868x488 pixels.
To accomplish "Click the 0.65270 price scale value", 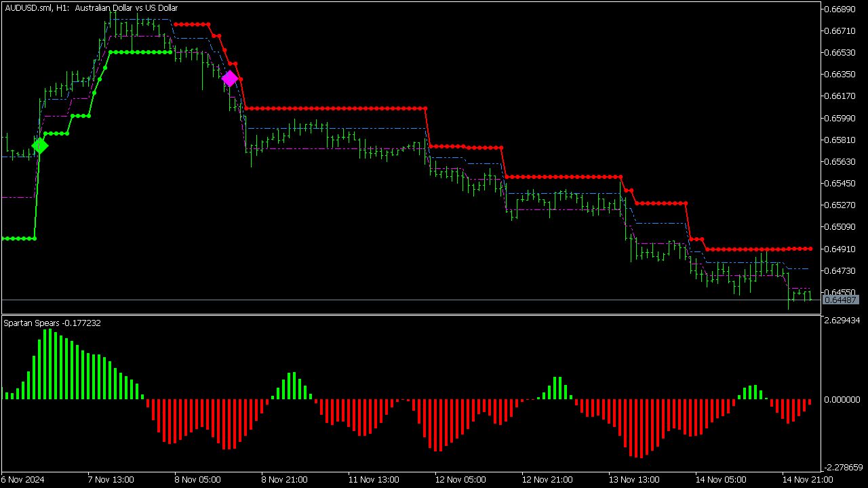I will (x=840, y=205).
